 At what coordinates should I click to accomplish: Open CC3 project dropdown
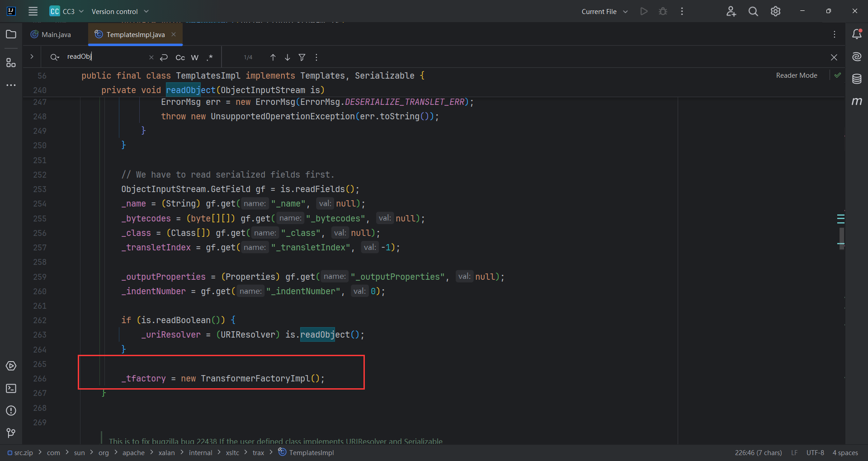67,11
